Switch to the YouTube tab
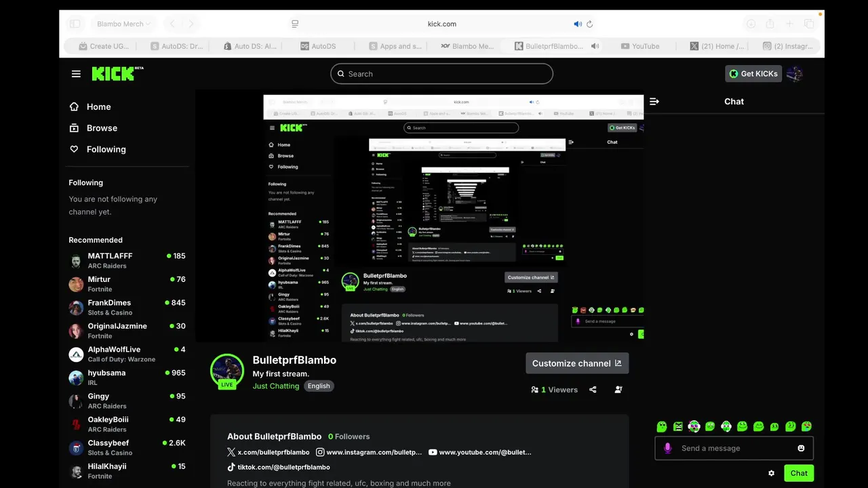The width and height of the screenshot is (868, 488). [641, 46]
